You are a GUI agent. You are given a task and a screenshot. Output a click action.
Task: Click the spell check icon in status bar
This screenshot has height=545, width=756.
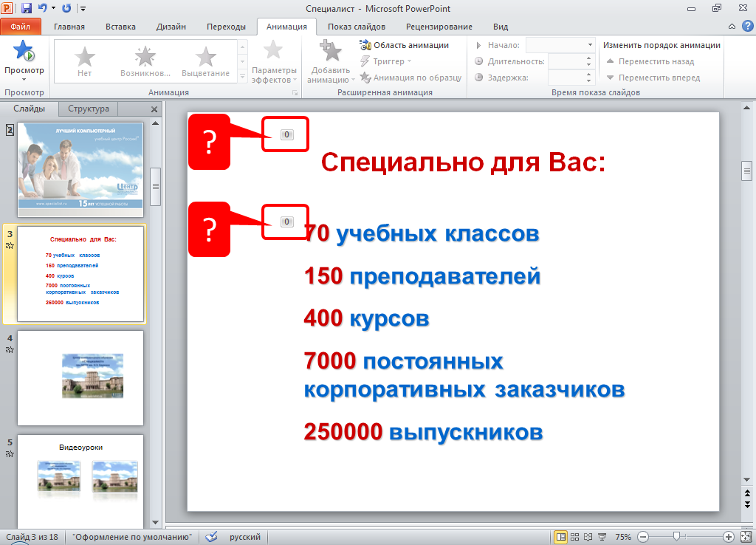point(211,537)
